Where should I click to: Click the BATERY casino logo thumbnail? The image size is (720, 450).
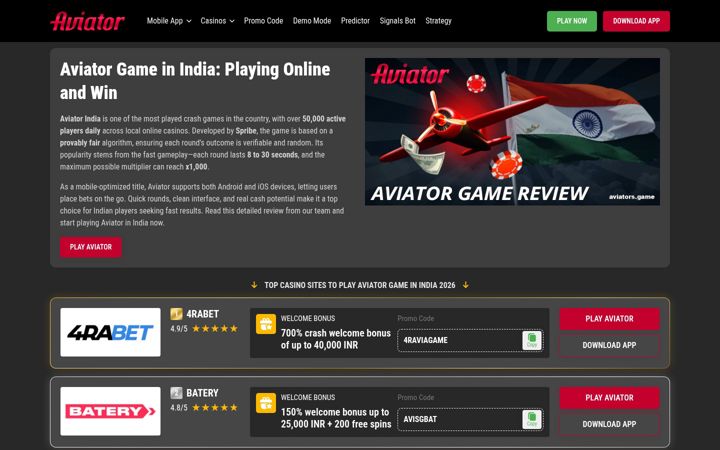[x=110, y=411]
